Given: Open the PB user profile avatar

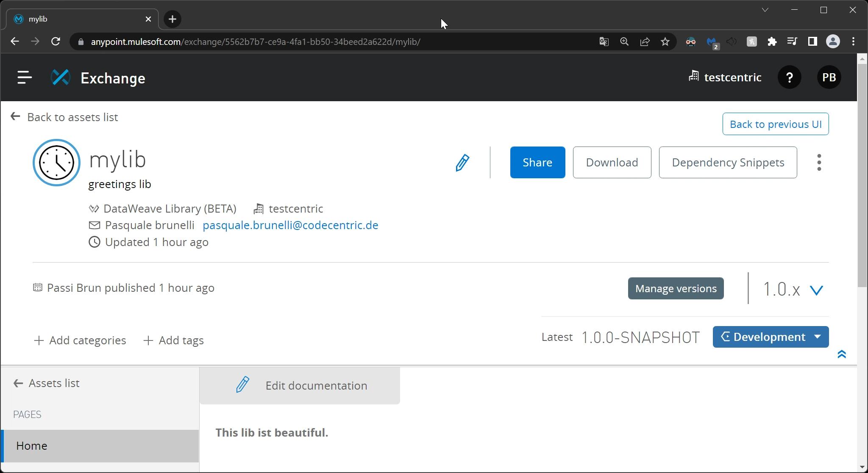Looking at the screenshot, I should point(829,77).
